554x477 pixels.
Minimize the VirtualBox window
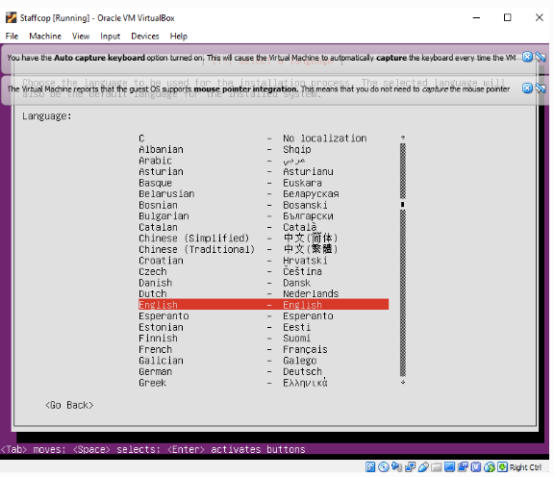tap(476, 17)
